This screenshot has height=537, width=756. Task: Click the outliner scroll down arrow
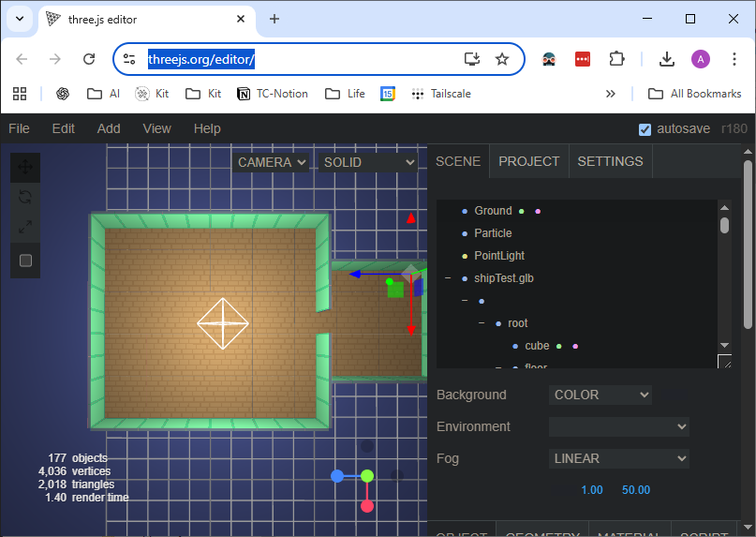click(724, 345)
